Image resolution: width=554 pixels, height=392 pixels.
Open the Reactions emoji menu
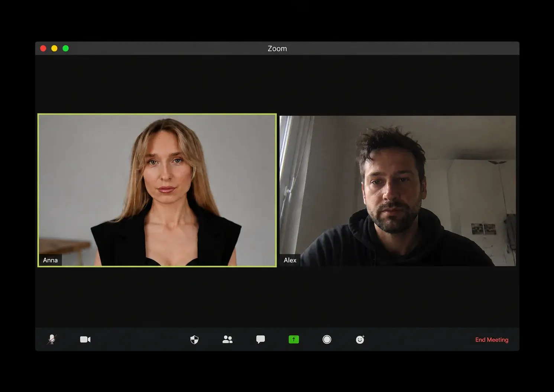tap(360, 339)
